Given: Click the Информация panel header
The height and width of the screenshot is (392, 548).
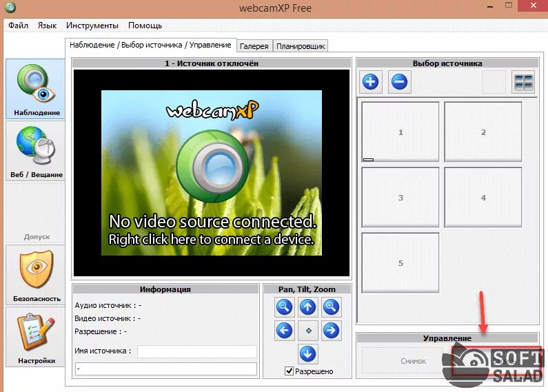Looking at the screenshot, I should 165,289.
